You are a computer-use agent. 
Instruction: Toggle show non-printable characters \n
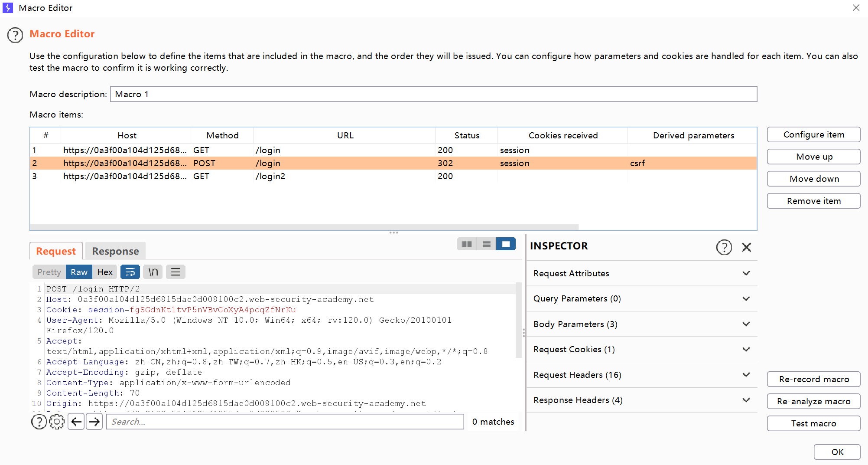[x=153, y=272]
